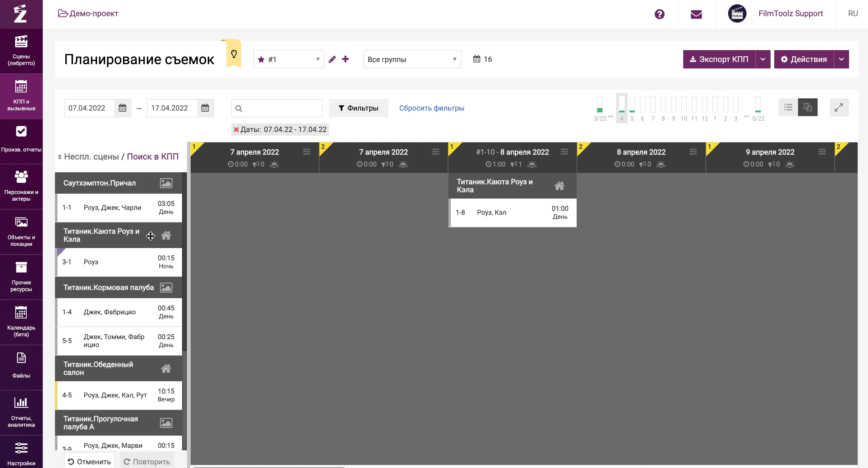This screenshot has width=868, height=468.
Task: Switch to Поиск в КПП tab
Action: 152,157
